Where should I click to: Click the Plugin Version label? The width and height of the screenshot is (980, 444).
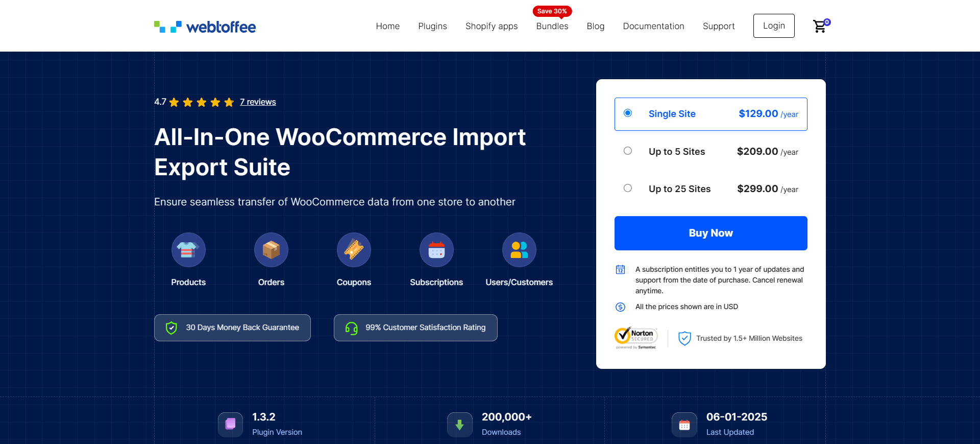(x=277, y=432)
